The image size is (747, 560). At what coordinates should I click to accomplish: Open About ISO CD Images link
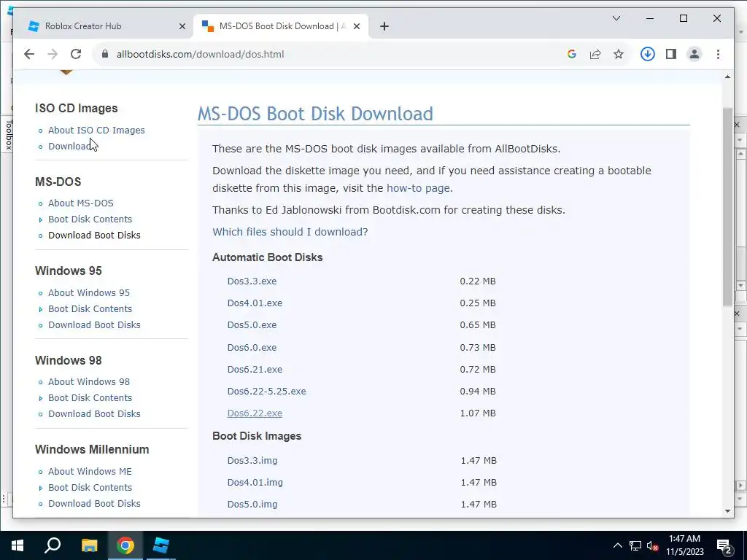pos(96,130)
